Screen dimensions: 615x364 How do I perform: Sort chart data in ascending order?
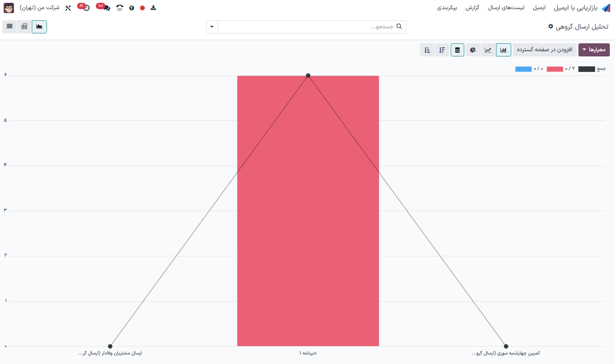point(427,50)
